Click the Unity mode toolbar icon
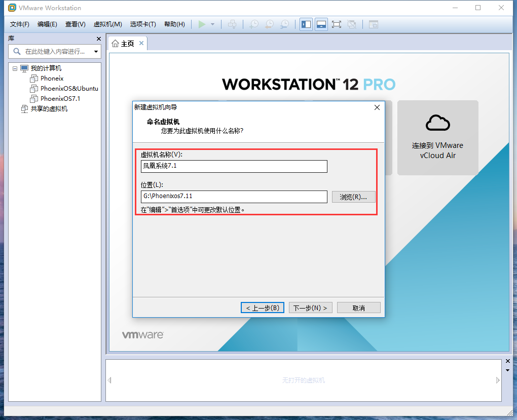517x420 pixels. pyautogui.click(x=352, y=24)
